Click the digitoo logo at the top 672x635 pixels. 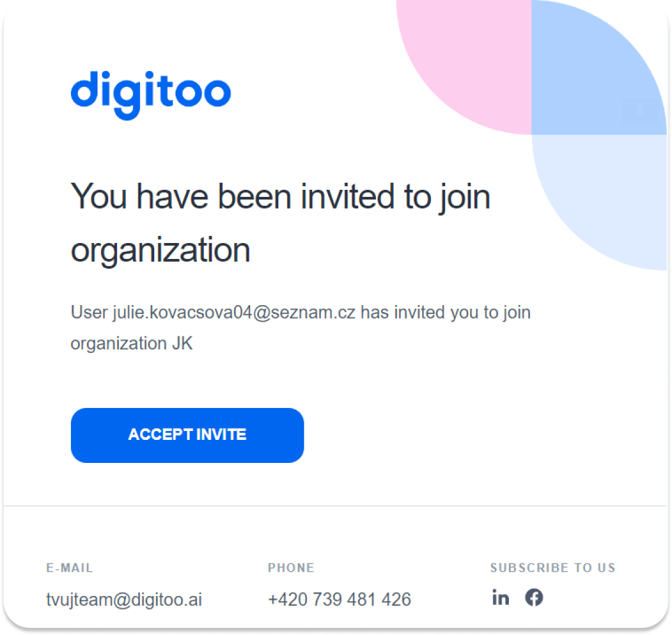[x=151, y=95]
